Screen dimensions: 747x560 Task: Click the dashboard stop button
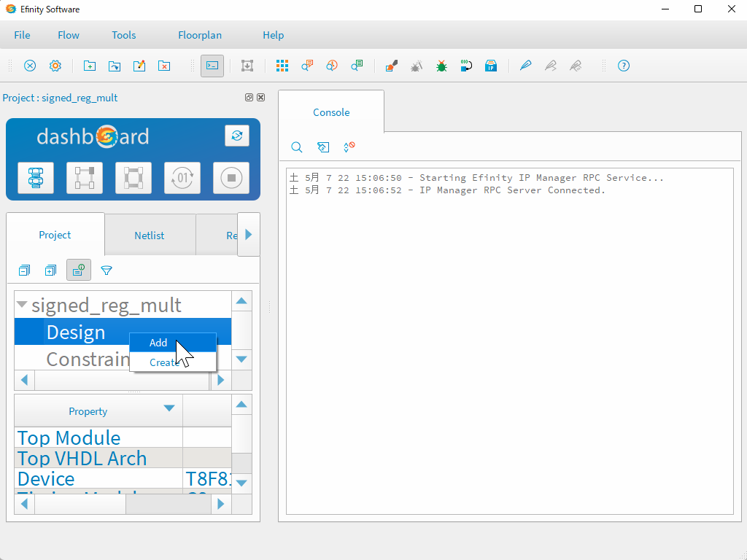coord(231,178)
